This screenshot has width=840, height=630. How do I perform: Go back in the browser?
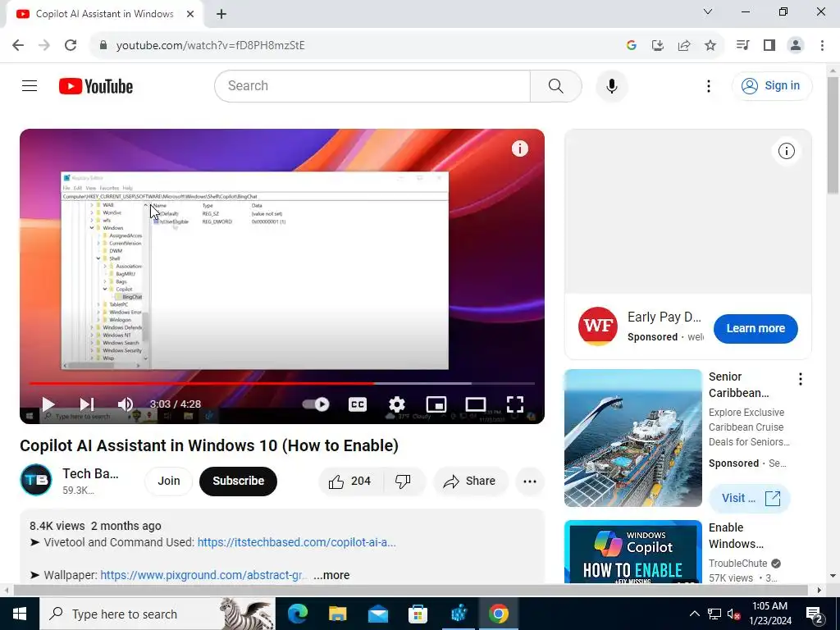pyautogui.click(x=18, y=45)
